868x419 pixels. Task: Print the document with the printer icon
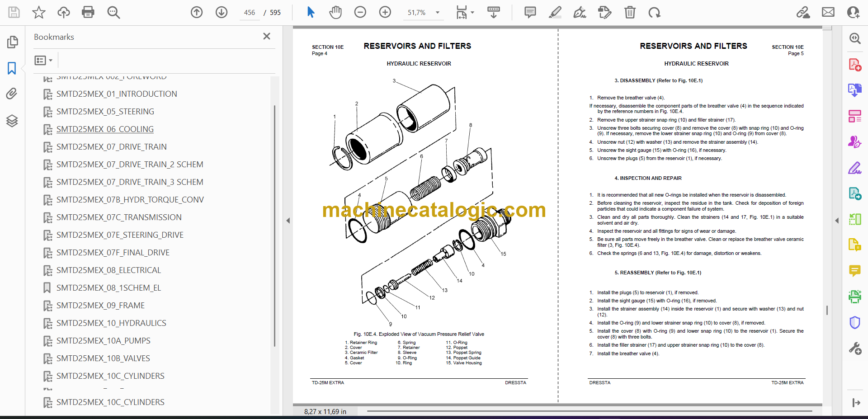(x=88, y=12)
